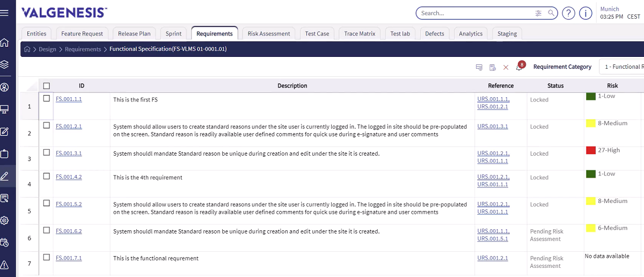This screenshot has height=277, width=644.
Task: Click the red 27-High risk swatch
Action: pos(591,150)
